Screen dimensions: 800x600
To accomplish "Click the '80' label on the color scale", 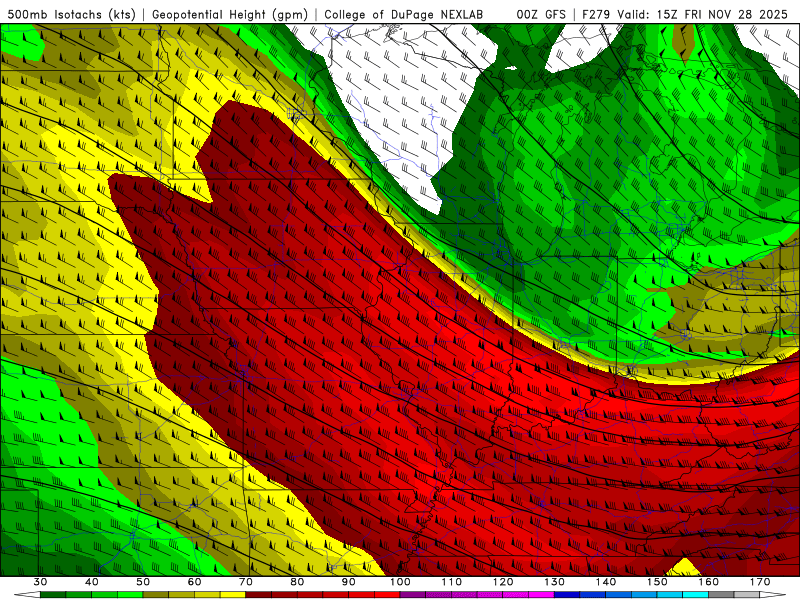I will click(x=297, y=582).
